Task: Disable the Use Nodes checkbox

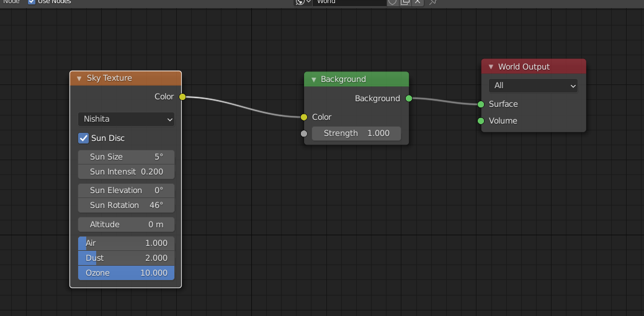Action: (32, 2)
